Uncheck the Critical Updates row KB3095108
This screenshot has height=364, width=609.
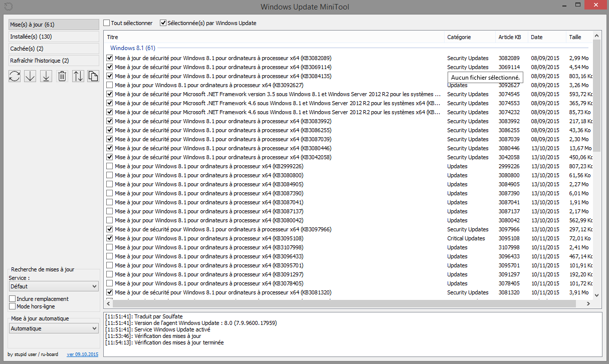pyautogui.click(x=110, y=238)
